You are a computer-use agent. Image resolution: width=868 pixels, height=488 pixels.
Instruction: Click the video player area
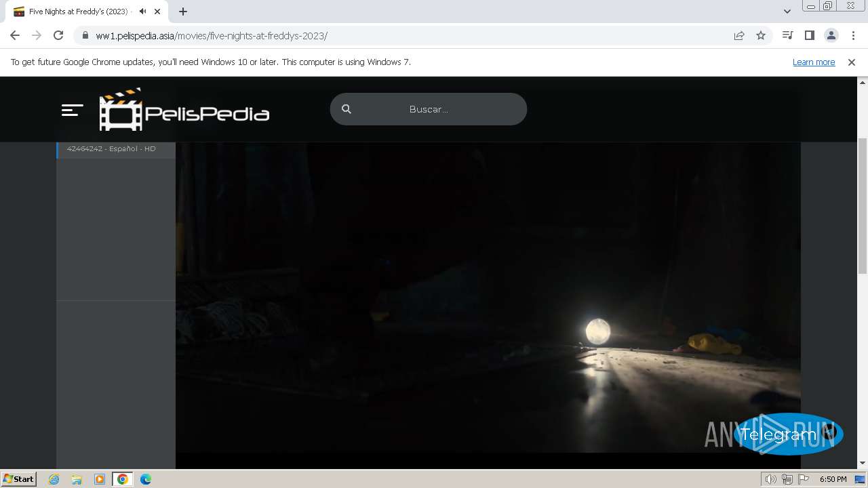[488, 297]
